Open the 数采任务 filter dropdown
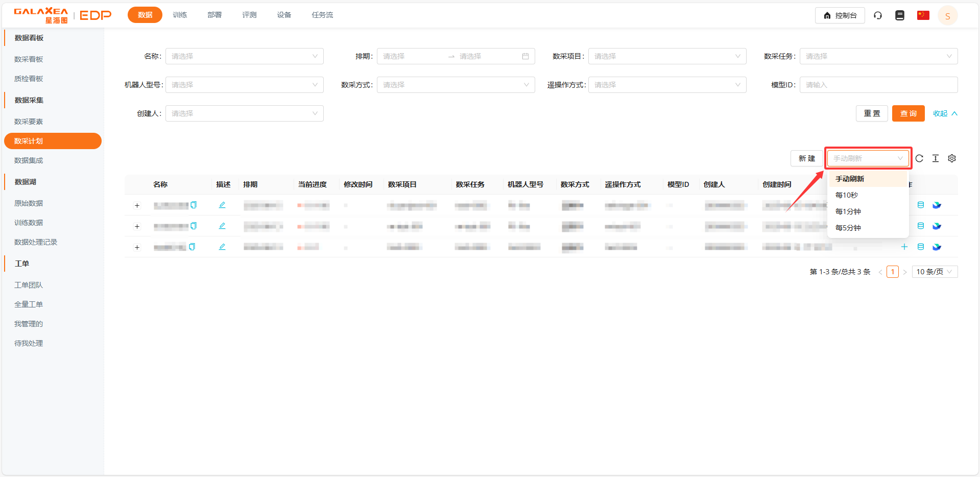Screen dimensions: 980x477 click(x=879, y=56)
